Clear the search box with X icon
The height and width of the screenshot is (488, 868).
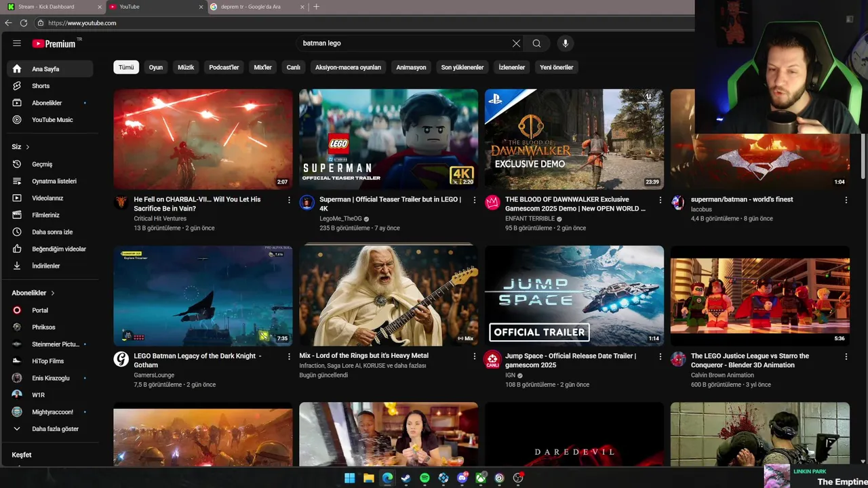pos(516,43)
